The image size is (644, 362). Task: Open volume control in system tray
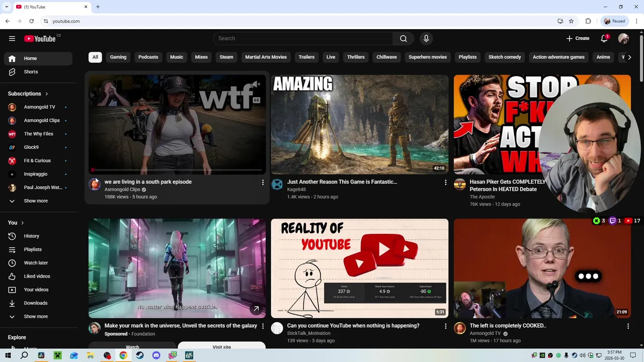point(582,355)
